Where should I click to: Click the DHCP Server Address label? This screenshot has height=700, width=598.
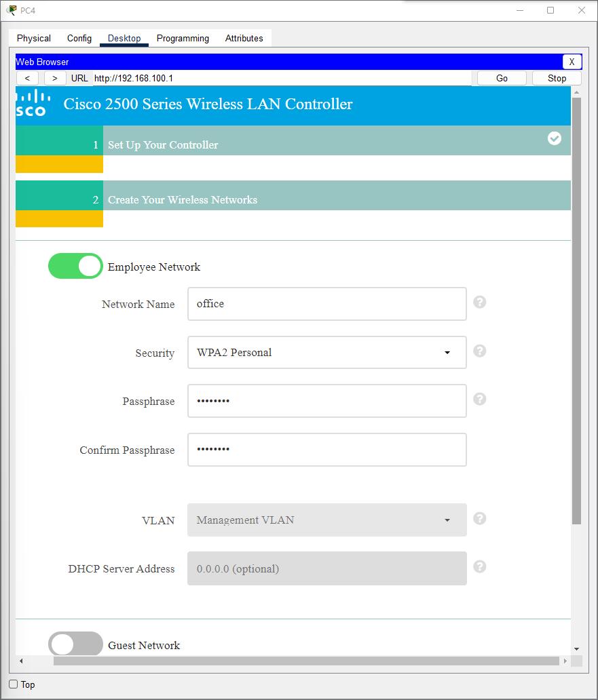[x=122, y=568]
